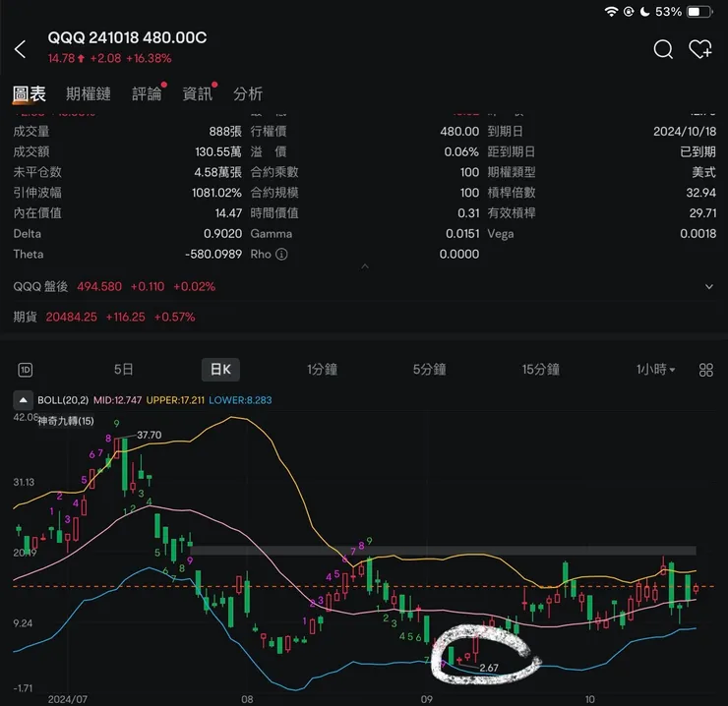Select the 1D intraday chart icon
This screenshot has width=728, height=706.
[25, 370]
